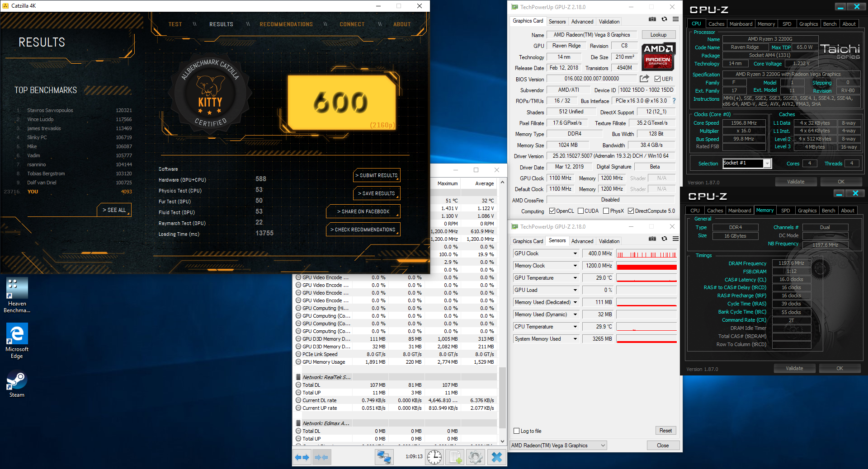Toggle the CUDA checkbox
Screen dimensions: 868x469
(580, 211)
